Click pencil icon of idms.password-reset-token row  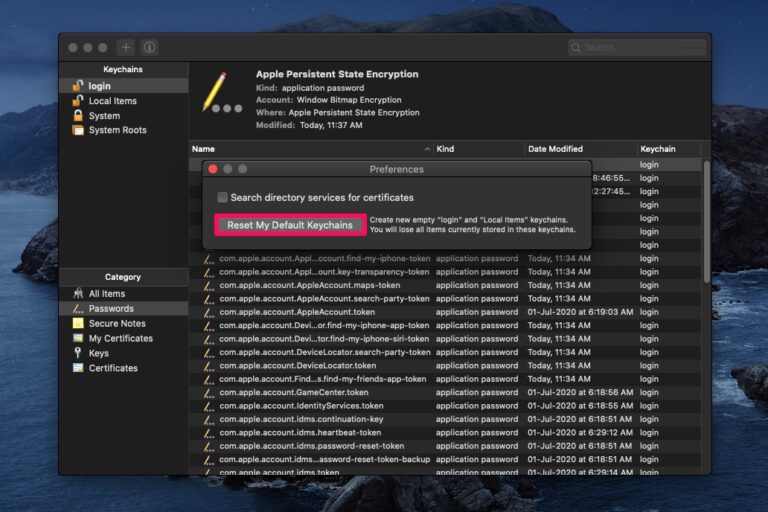click(209, 446)
